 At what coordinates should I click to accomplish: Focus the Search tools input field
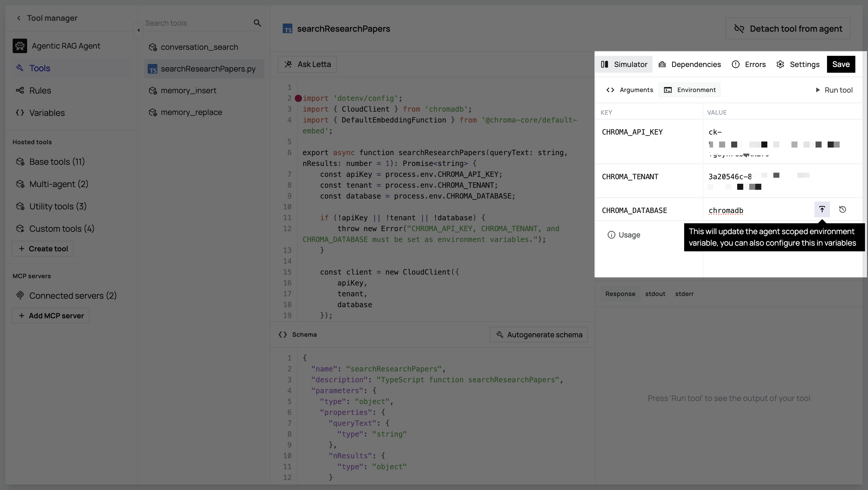click(x=197, y=23)
